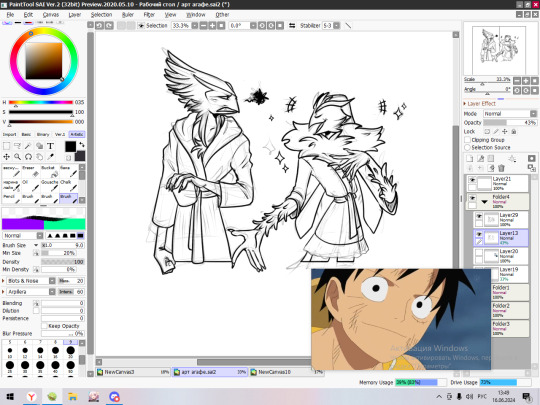Viewport: 540px width, 405px height.
Task: Open the Layer menu
Action: 75,15
